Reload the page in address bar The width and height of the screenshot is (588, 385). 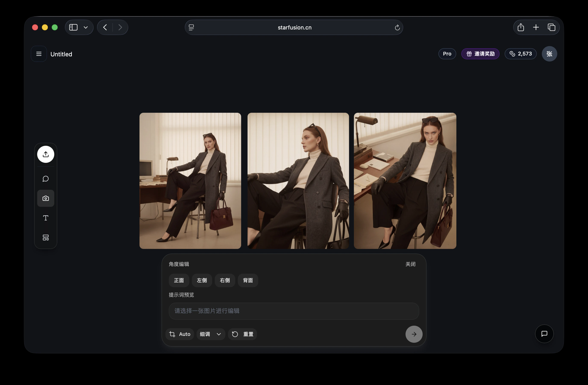(x=397, y=27)
